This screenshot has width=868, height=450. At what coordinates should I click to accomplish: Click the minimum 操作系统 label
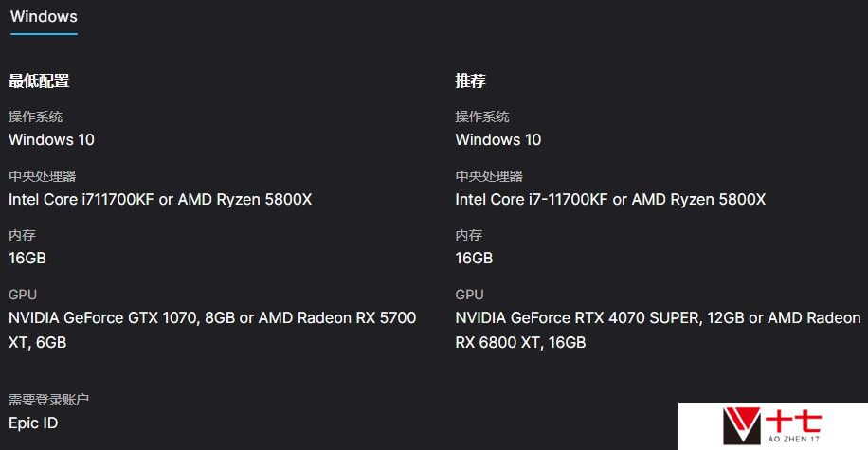pyautogui.click(x=35, y=117)
